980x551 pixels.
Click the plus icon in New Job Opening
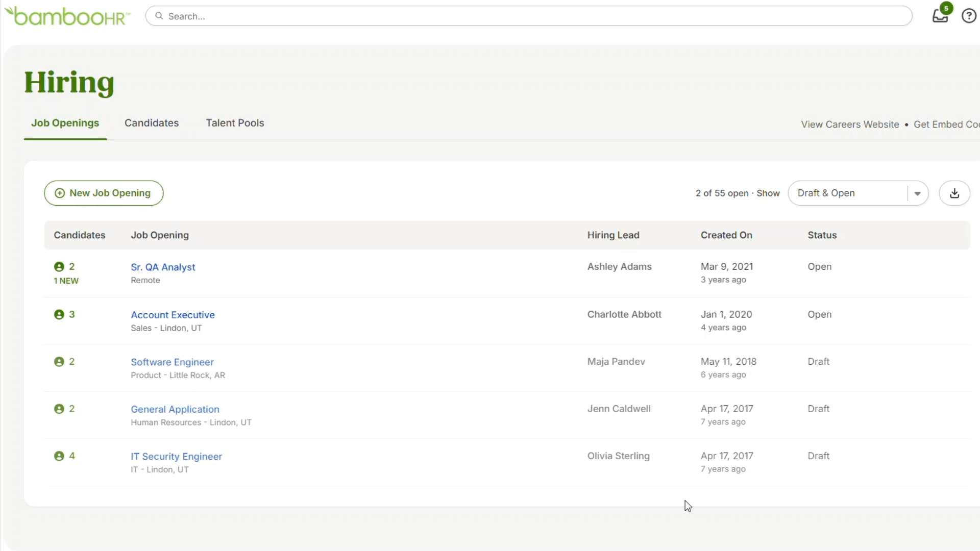(x=60, y=193)
